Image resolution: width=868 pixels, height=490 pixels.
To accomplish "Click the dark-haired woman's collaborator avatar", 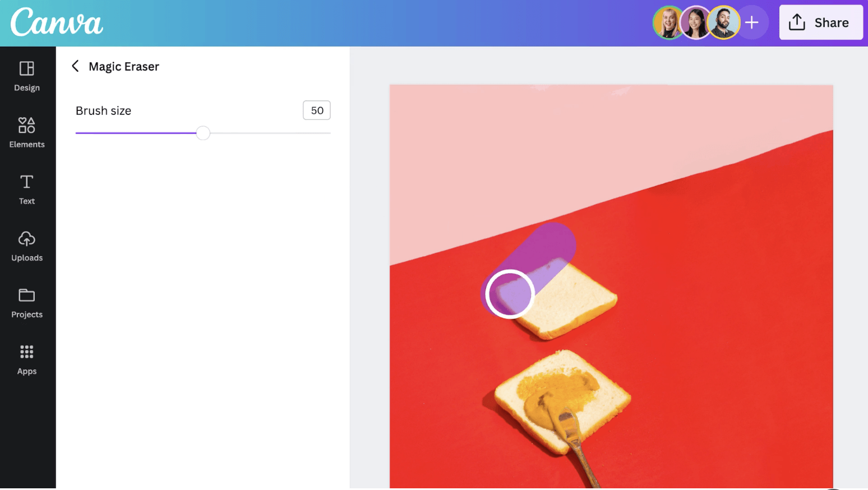I will (696, 22).
